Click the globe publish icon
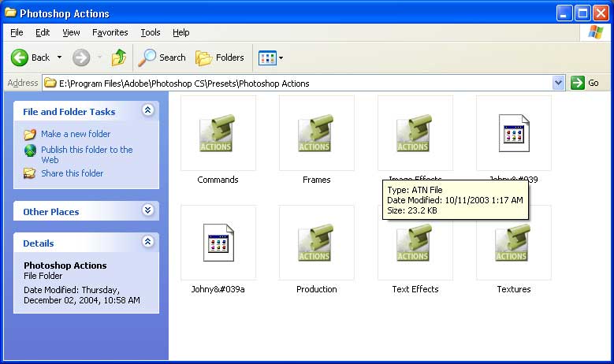614x364 pixels. point(30,150)
